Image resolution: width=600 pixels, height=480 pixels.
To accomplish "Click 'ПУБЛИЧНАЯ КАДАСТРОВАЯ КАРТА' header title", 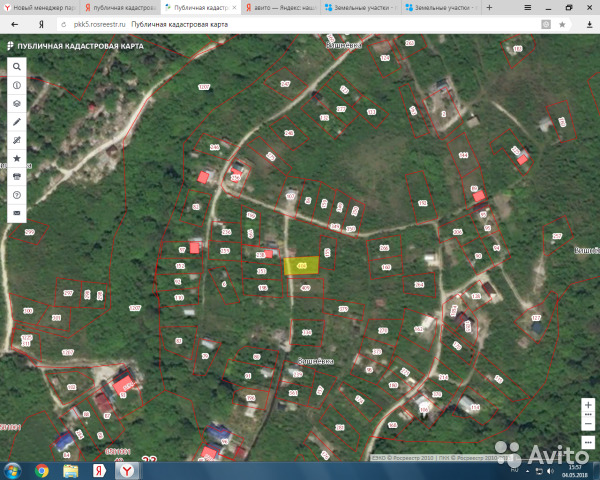I will pos(80,46).
